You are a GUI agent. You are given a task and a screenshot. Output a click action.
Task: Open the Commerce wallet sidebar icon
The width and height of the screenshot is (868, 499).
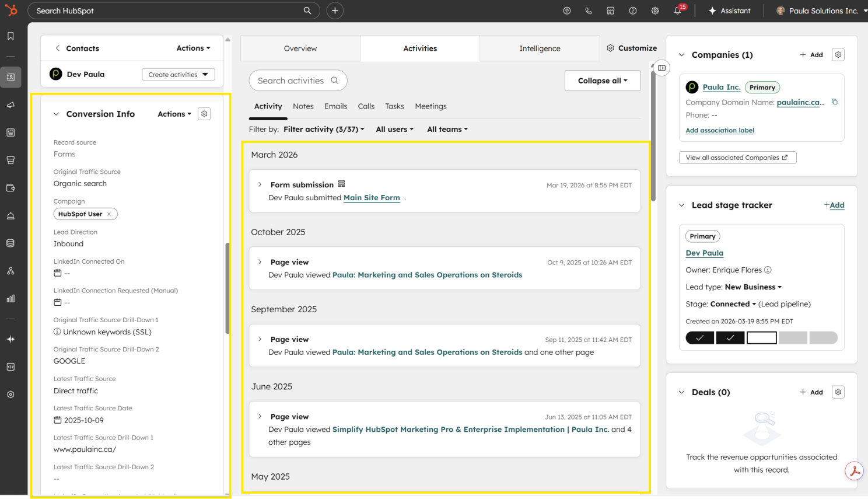[10, 188]
